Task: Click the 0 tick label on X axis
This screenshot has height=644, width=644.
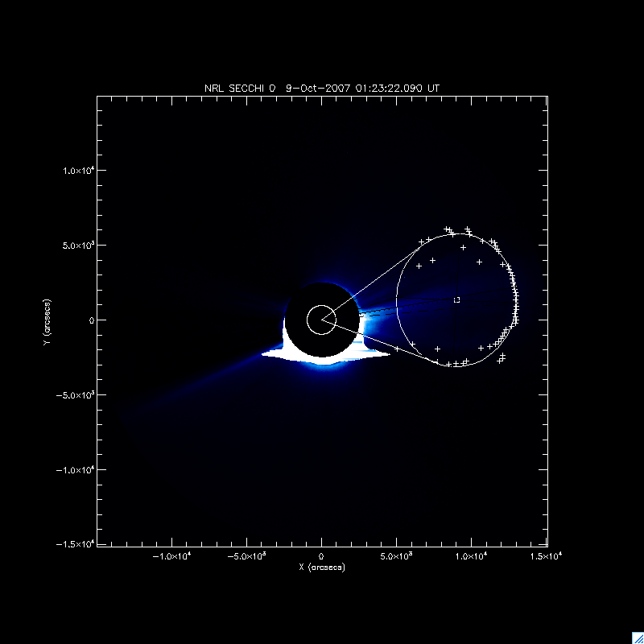Action: [322, 556]
